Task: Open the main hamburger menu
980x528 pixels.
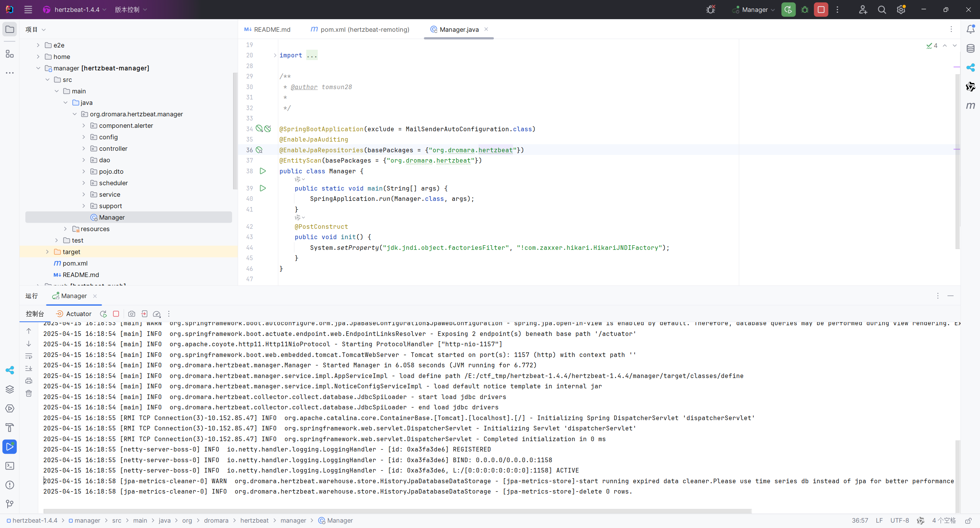Action: coord(28,10)
